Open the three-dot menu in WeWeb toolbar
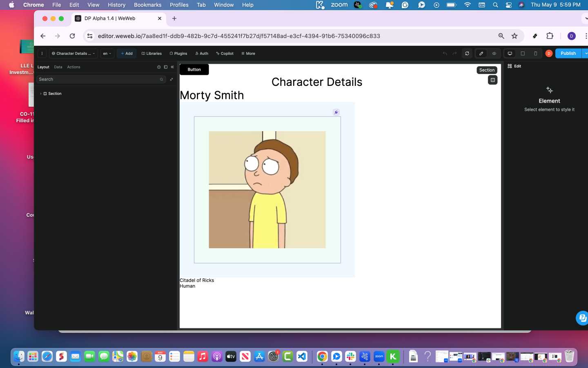Screen dimensions: 588x368 42,54
